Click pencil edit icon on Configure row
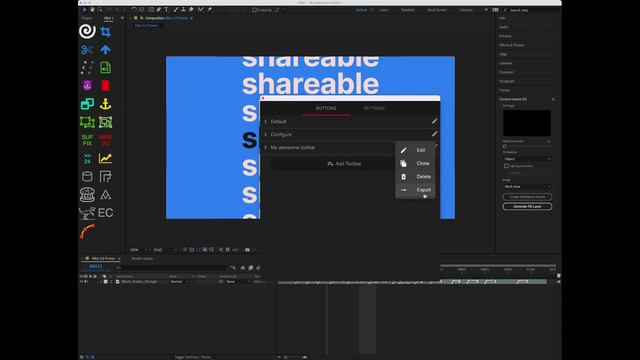640x360 pixels. (434, 134)
